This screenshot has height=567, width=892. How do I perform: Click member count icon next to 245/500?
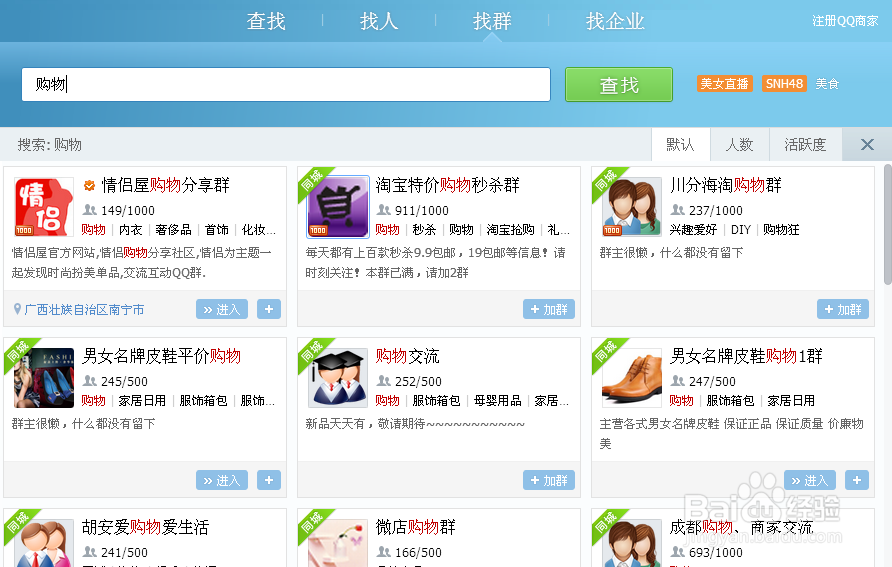click(x=90, y=380)
